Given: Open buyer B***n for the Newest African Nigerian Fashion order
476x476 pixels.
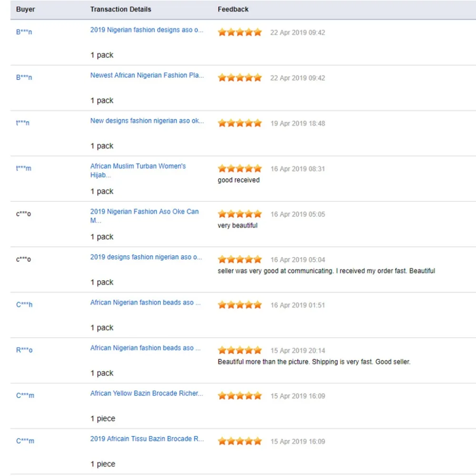Looking at the screenshot, I should pos(24,78).
